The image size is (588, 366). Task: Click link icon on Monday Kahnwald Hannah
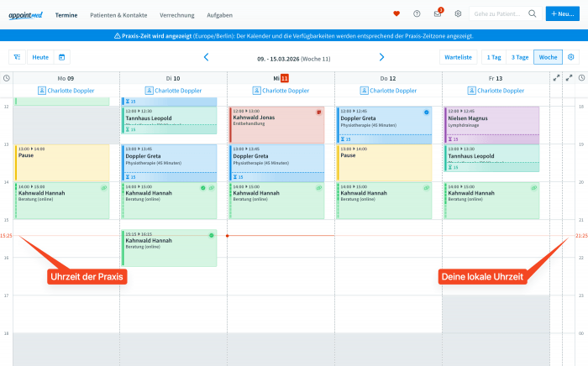click(104, 188)
